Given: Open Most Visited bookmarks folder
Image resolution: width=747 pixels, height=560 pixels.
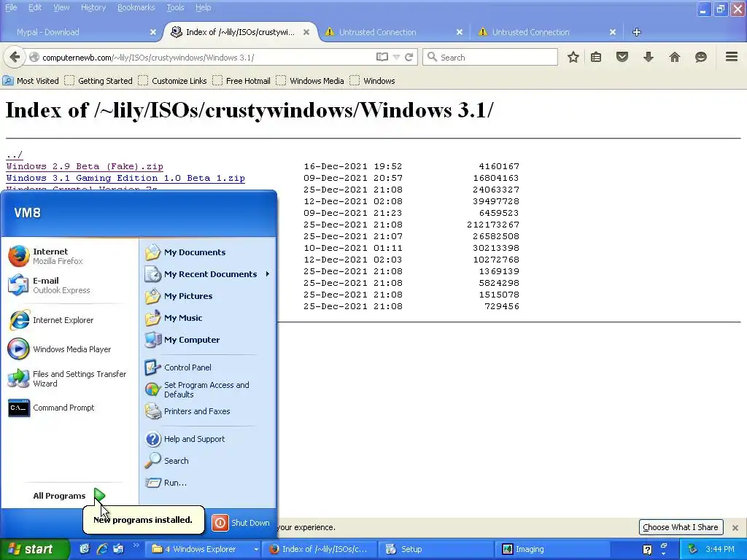Looking at the screenshot, I should pos(31,80).
